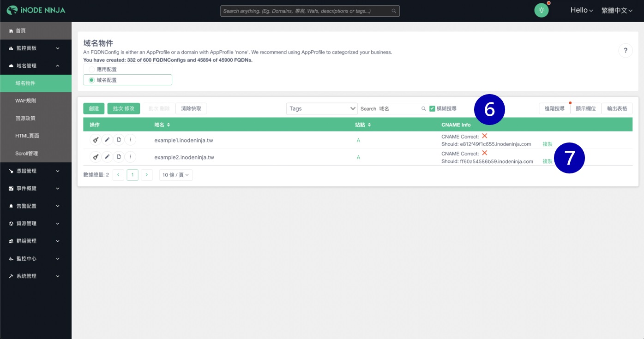Viewport: 644px width, 339px height.
Task: Open the 繁體中文 language dropdown
Action: point(617,10)
